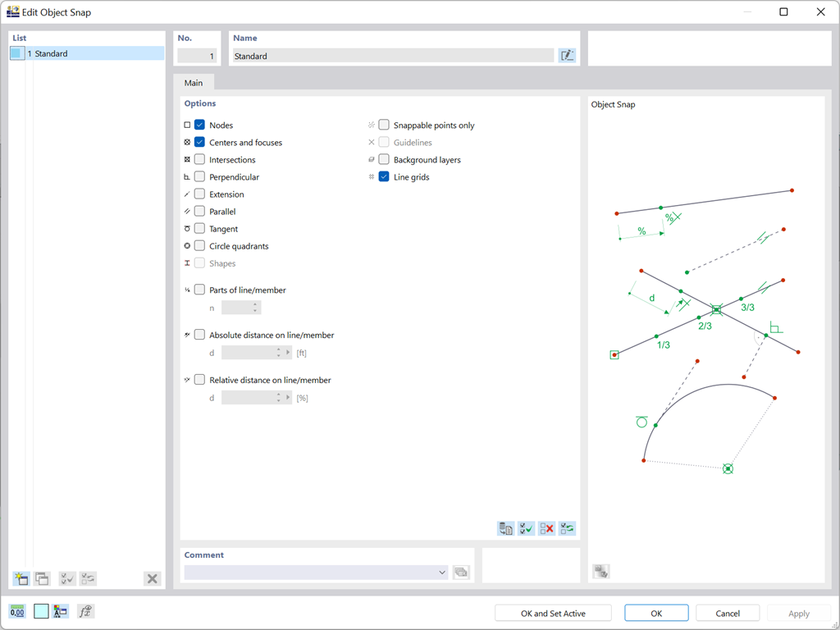Click the Object Snap preview diagram
This screenshot has height=630, width=840.
(706, 331)
